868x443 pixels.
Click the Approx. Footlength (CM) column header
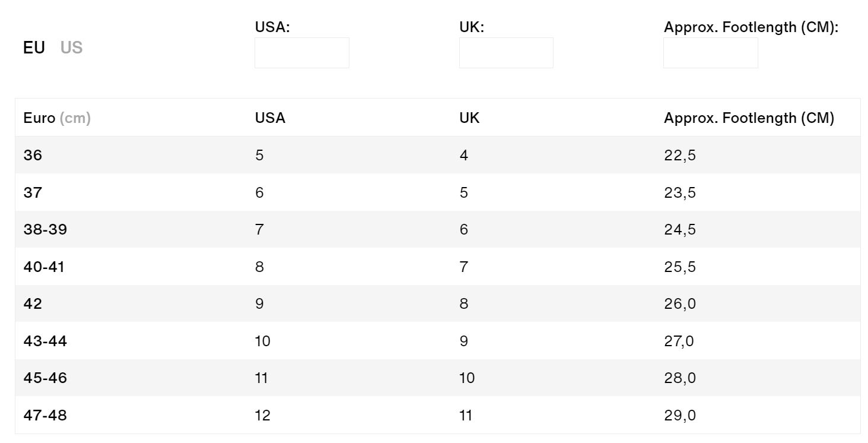click(749, 118)
